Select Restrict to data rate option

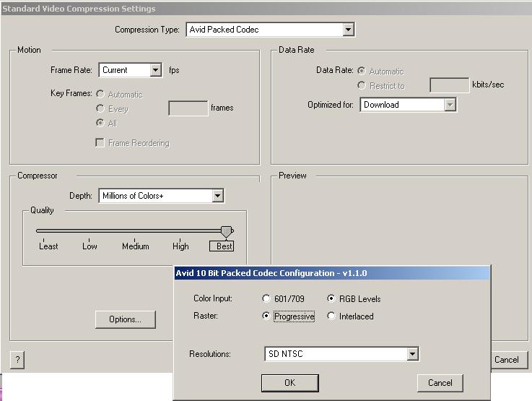[362, 85]
